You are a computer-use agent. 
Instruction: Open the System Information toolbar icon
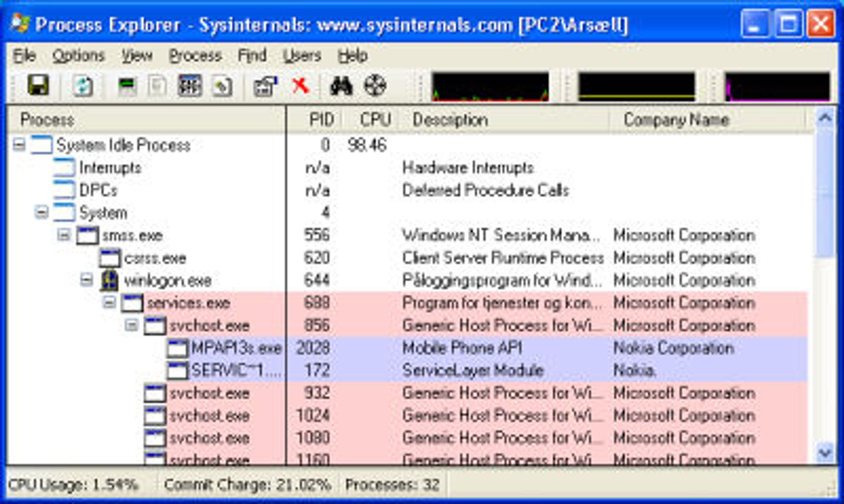pyautogui.click(x=127, y=86)
